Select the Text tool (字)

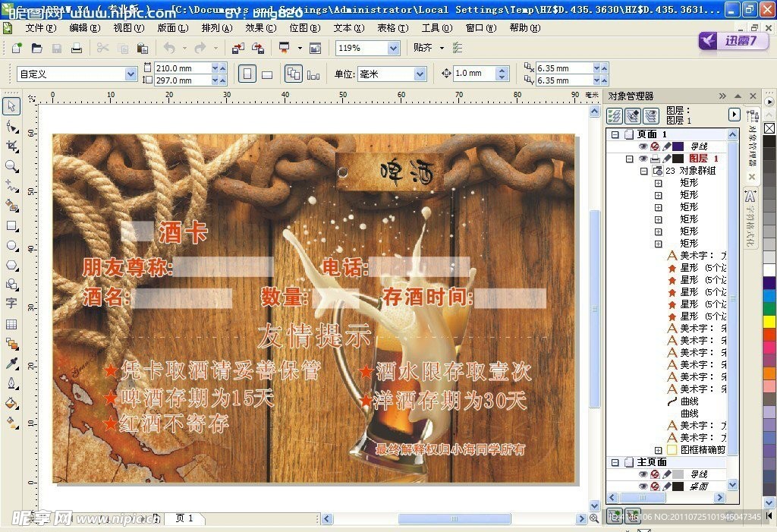pos(11,303)
